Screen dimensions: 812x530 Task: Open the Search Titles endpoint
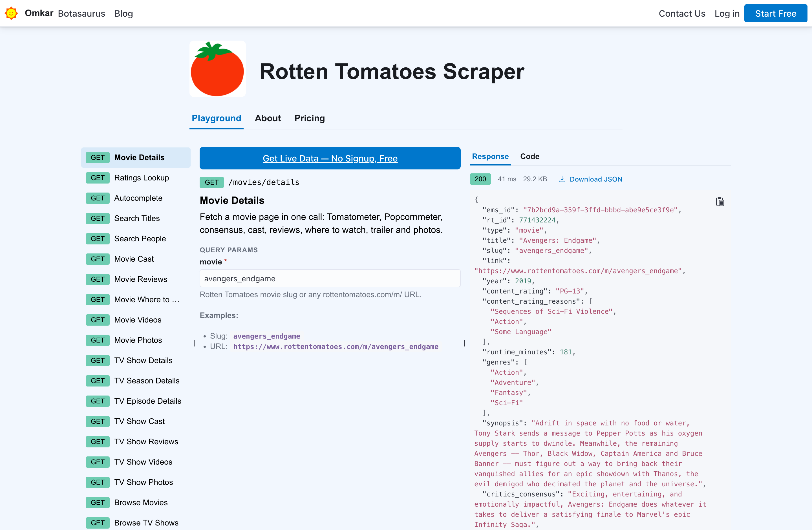pos(136,218)
